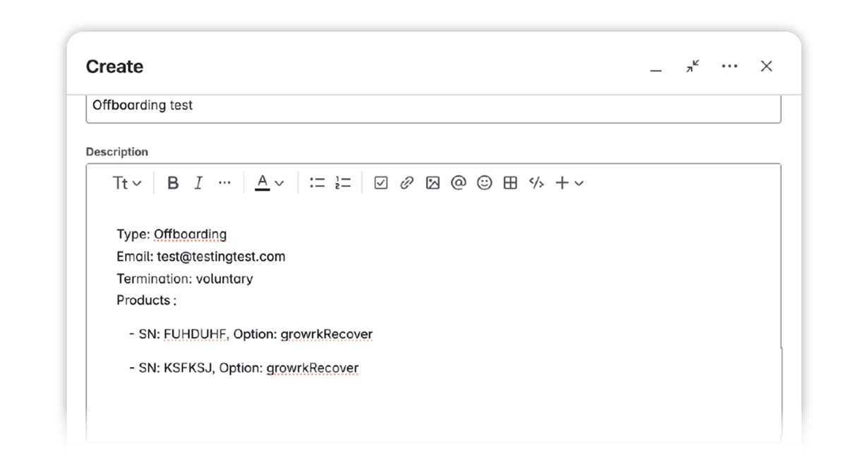
Task: Insert an image into the description
Action: point(431,183)
